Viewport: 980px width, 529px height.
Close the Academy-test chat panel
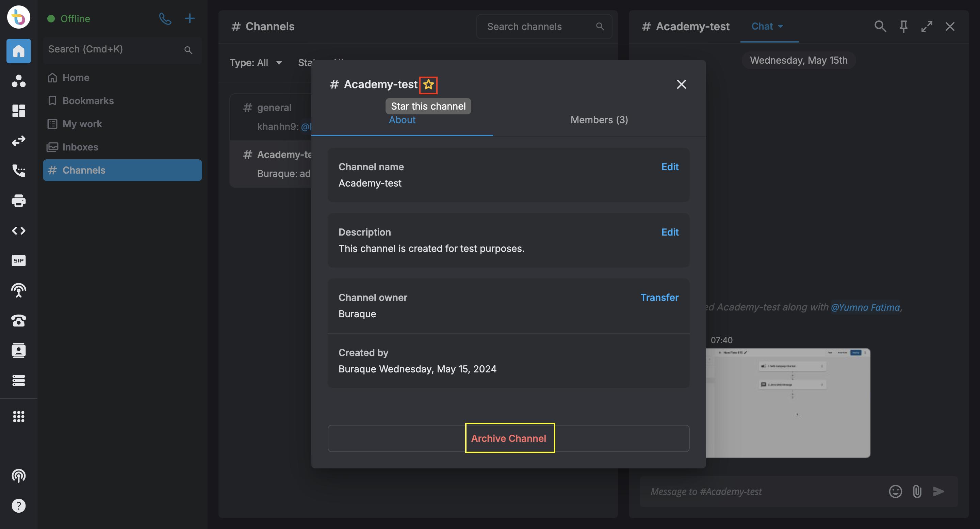pos(950,26)
